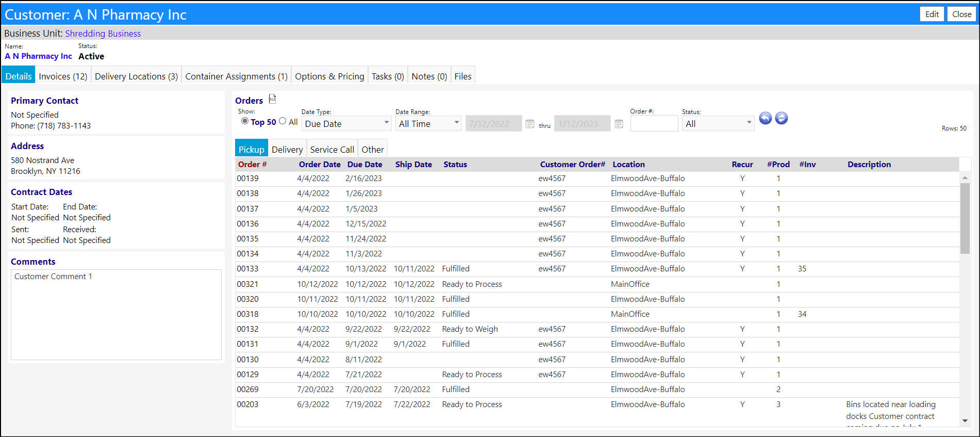
Task: Switch to the Details tab
Action: point(19,76)
